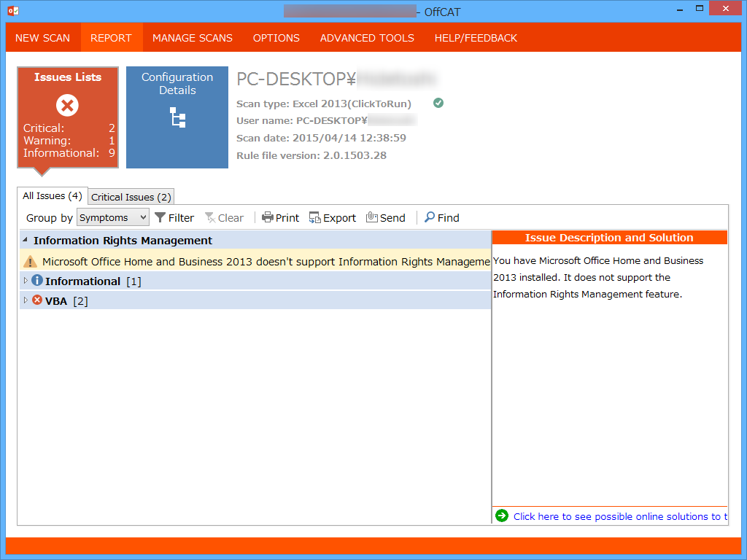Viewport: 747px width, 560px height.
Task: Click the Issue Description and Solution header
Action: [609, 238]
